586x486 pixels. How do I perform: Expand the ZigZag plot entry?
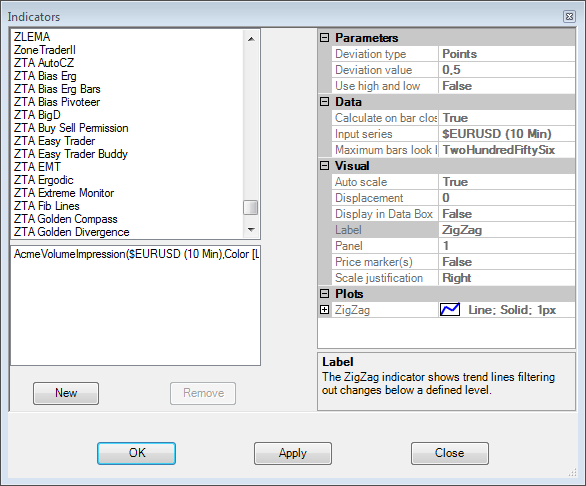(x=325, y=310)
